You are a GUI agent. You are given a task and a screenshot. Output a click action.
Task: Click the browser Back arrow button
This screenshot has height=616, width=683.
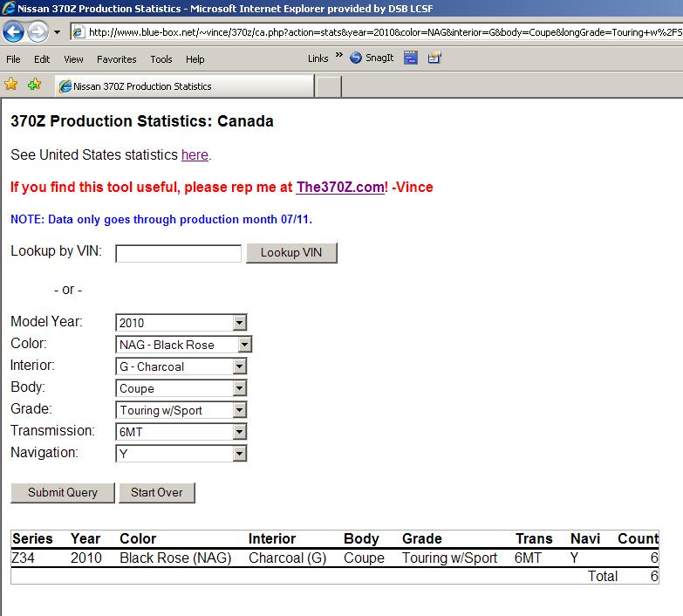[13, 31]
